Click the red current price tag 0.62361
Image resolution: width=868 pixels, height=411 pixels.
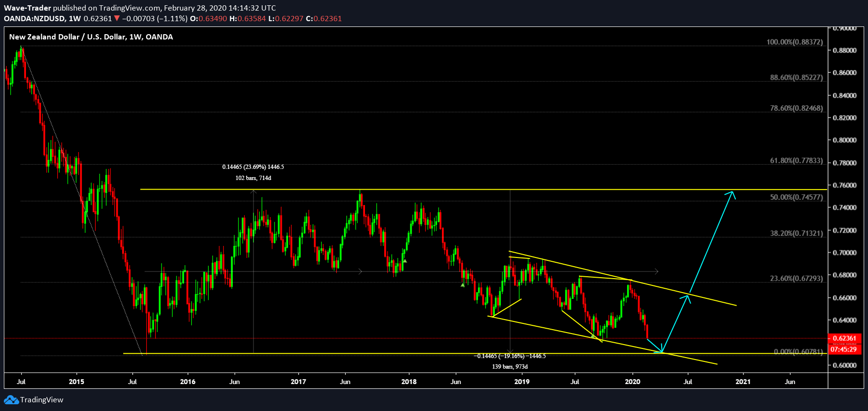844,338
